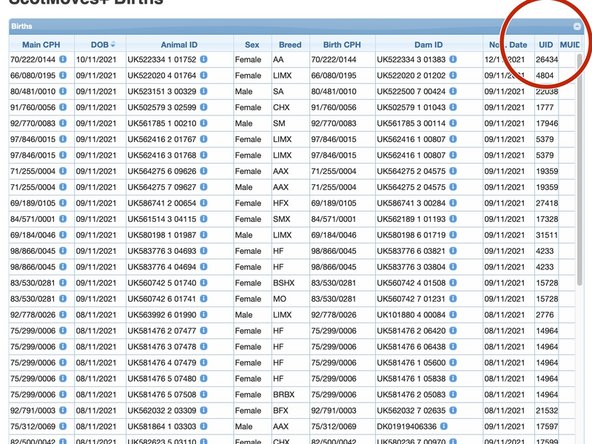Screen dimensions: 592x444
Task: Open info icon for Main CPH 92/770/0083
Action: tap(63, 123)
